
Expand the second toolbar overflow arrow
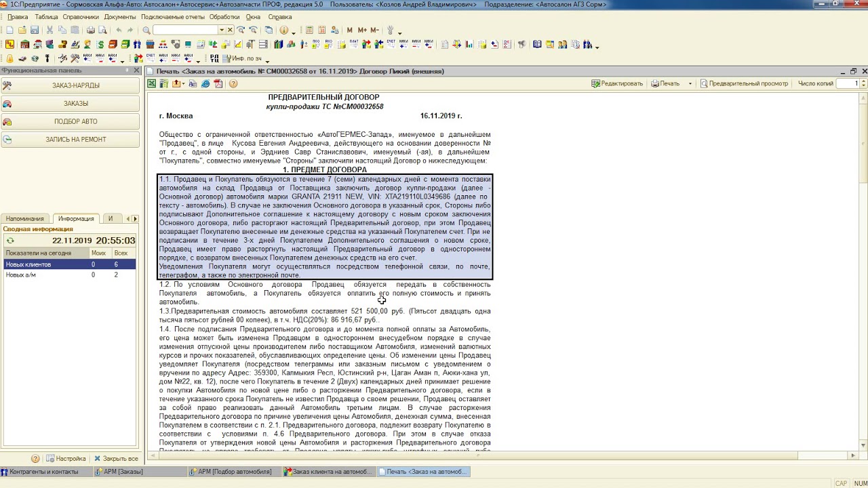coord(597,46)
